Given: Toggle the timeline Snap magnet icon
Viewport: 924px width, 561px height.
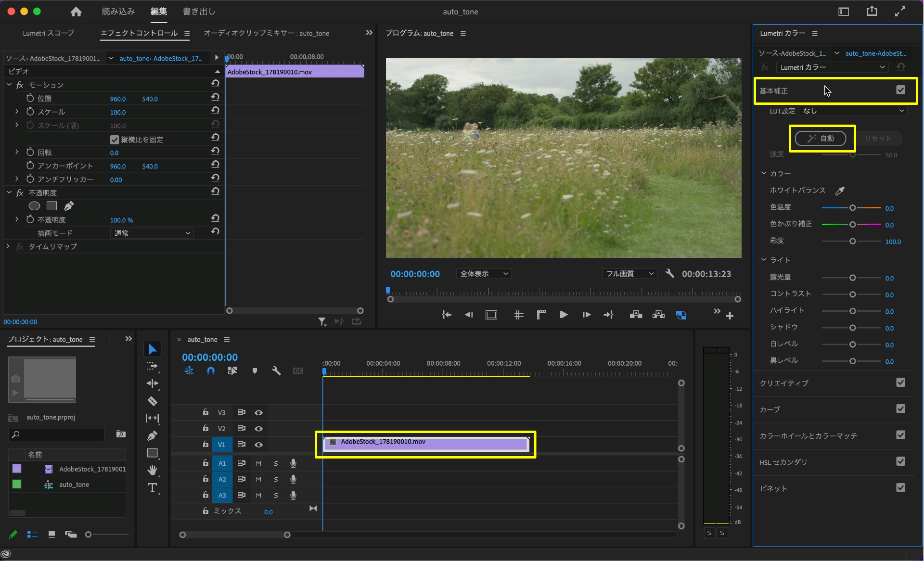Looking at the screenshot, I should click(211, 370).
